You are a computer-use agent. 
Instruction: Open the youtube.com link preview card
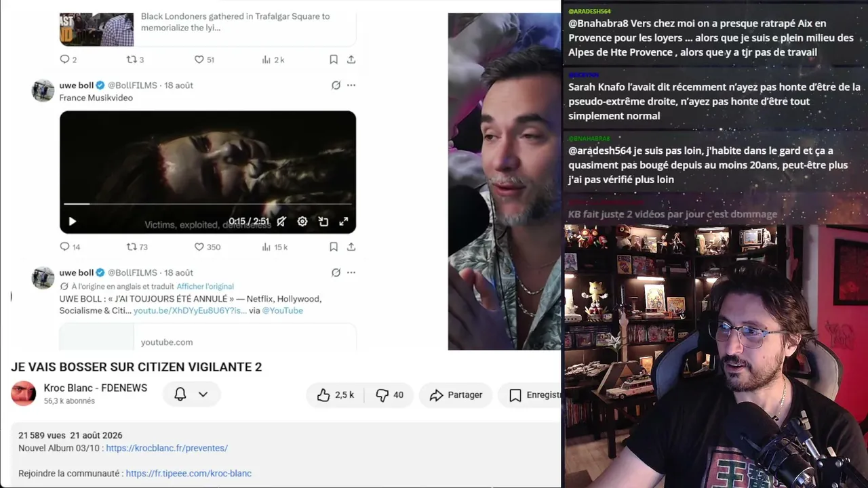pyautogui.click(x=208, y=337)
